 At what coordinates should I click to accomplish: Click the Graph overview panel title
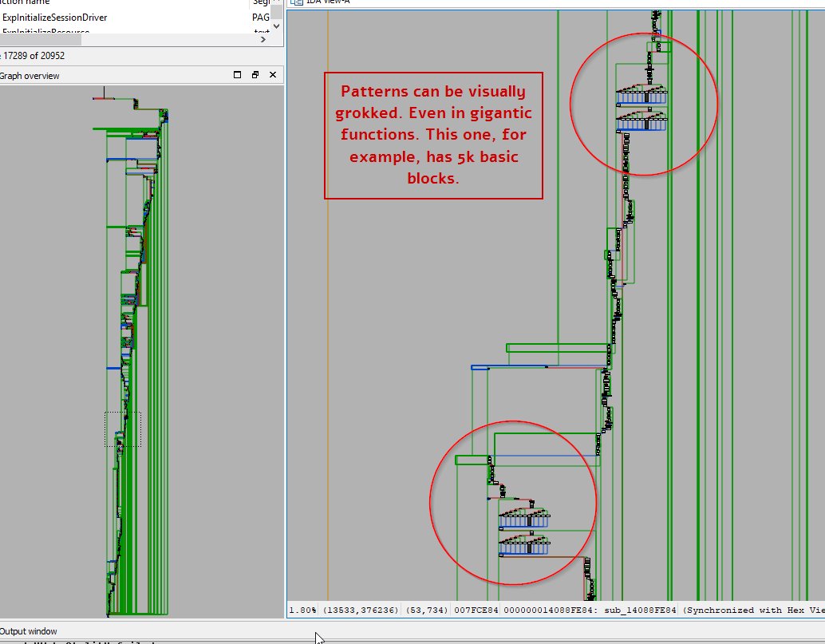point(30,76)
